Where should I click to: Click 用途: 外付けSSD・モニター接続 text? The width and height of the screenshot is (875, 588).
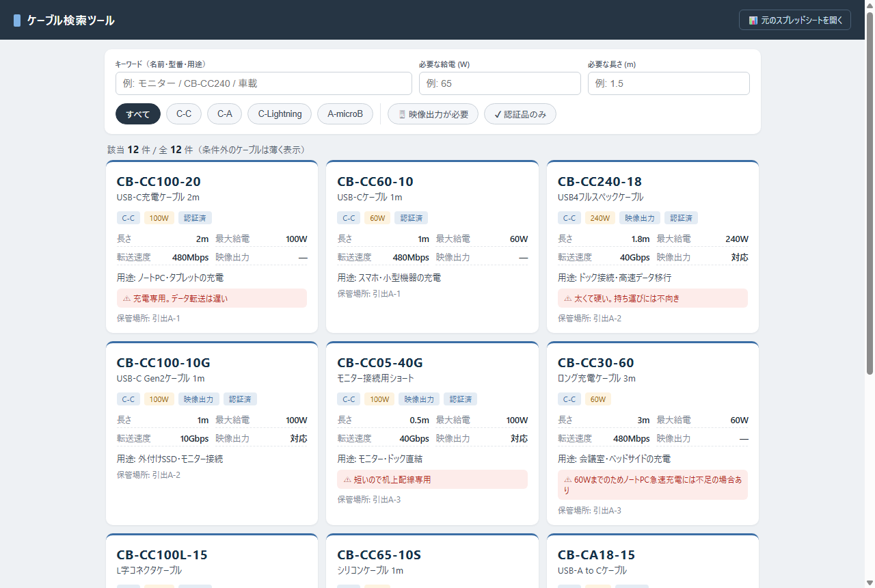(x=170, y=459)
